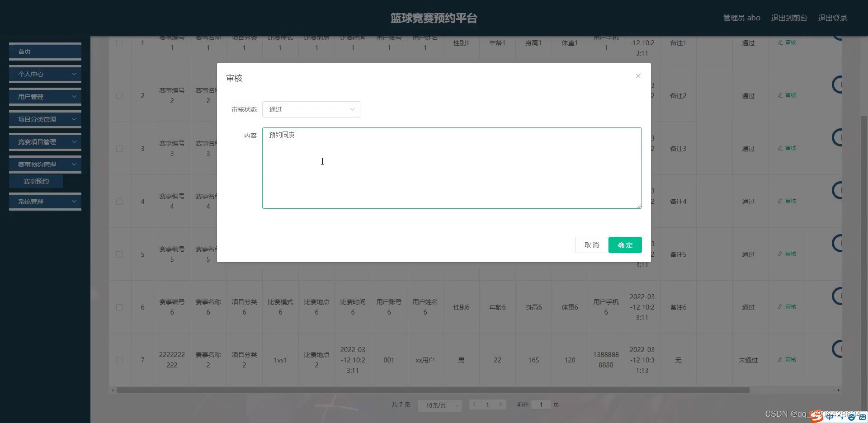Screen dimensions: 868x423
Task: Go to previous page with left arrow
Action: pos(474,404)
